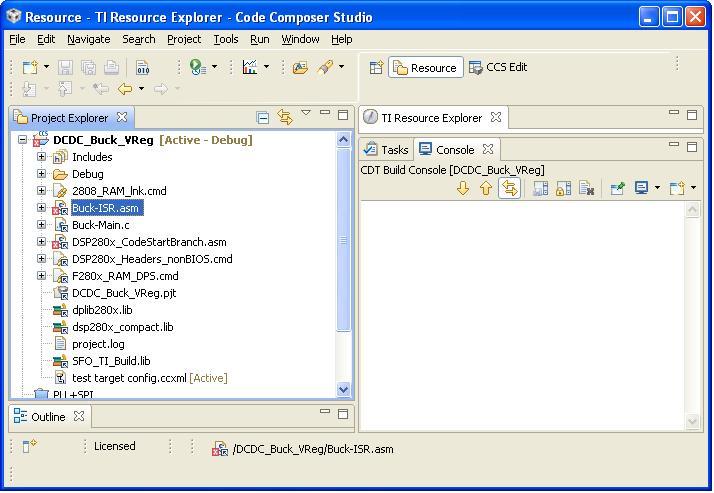This screenshot has width=714, height=493.
Task: Maximize the Project Explorer panel
Action: pos(343,115)
